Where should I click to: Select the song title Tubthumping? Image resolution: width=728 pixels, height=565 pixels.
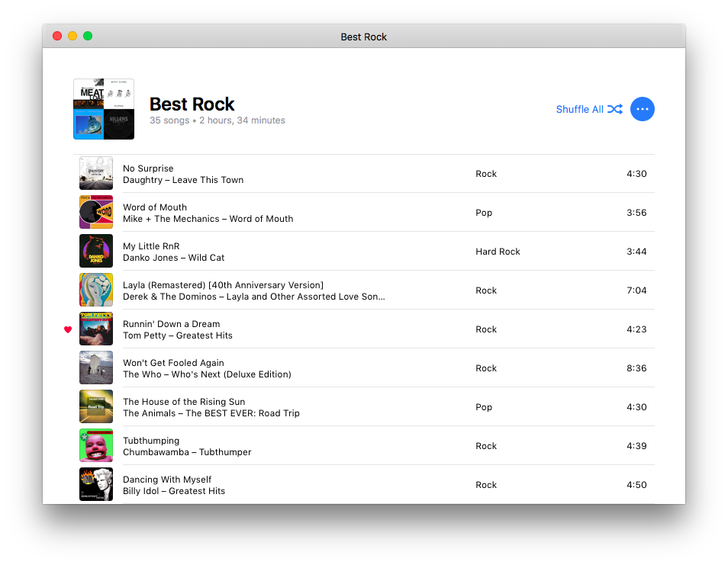click(151, 441)
